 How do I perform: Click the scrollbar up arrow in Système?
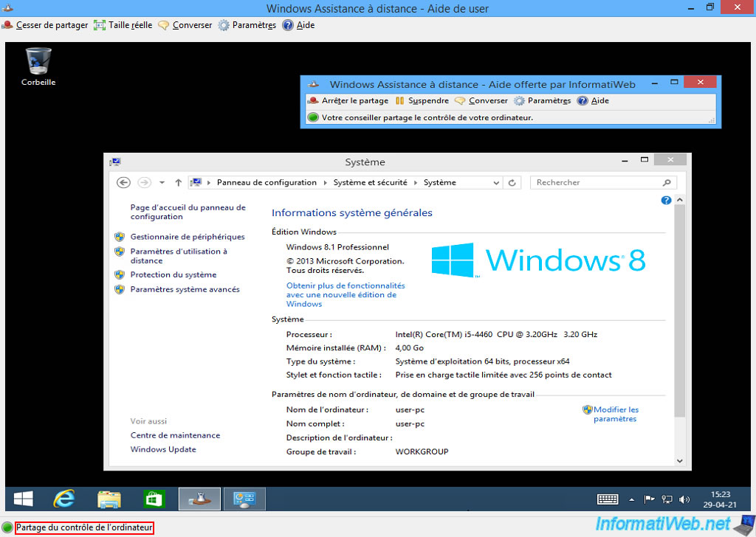[679, 200]
